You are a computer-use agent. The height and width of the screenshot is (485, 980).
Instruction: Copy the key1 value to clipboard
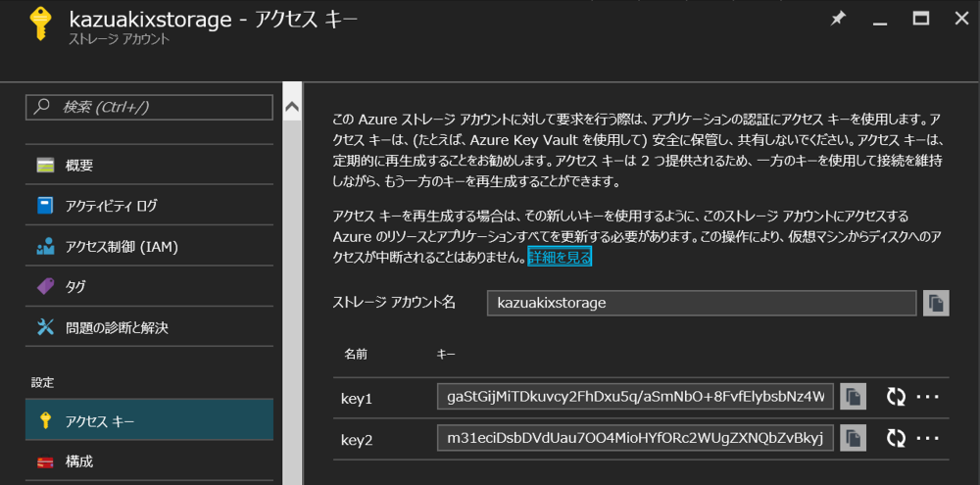point(854,396)
